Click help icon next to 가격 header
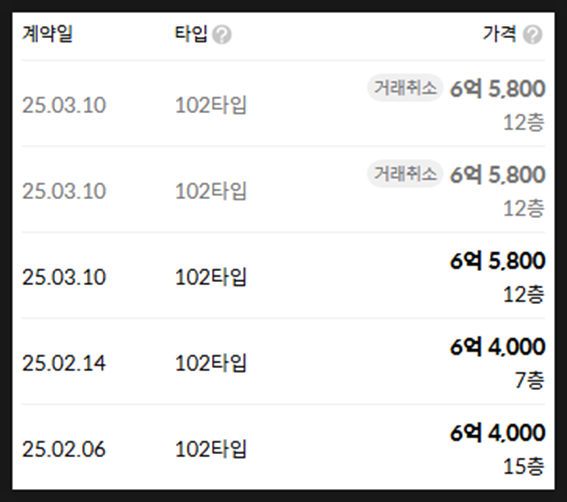Image resolution: width=567 pixels, height=502 pixels. click(x=533, y=35)
